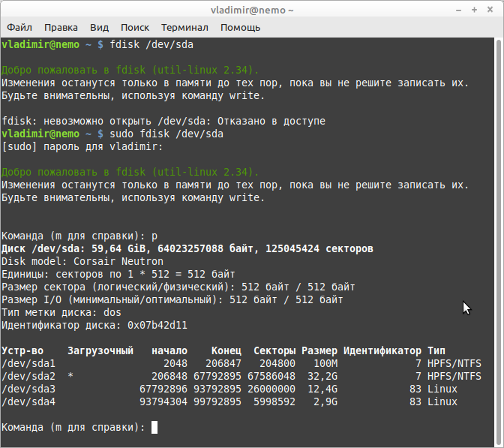Viewport: 504px width, 448px height.
Task: Click the Отказано в доступе error line
Action: click(163, 122)
